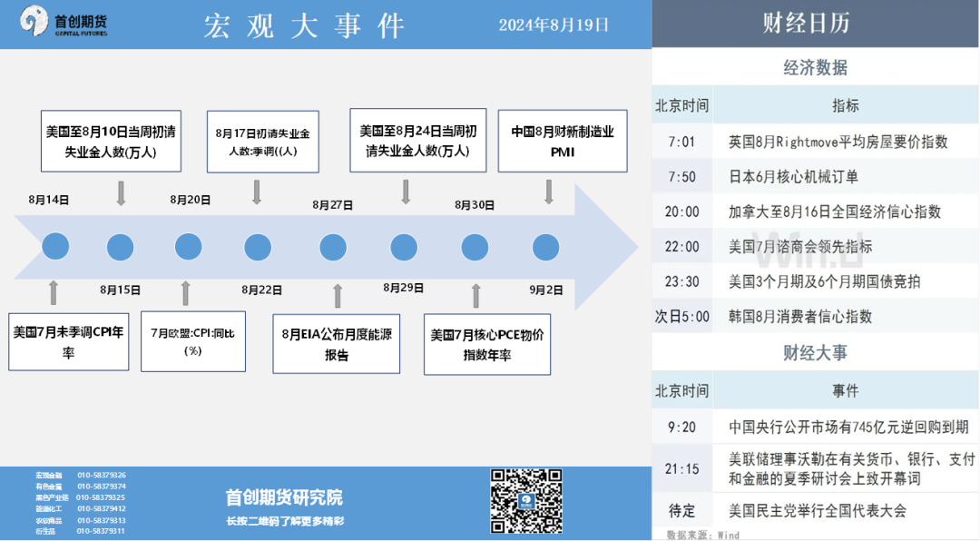Screen dimensions: 980x541
Task: Click the 9:20 time cell
Action: [x=681, y=428]
